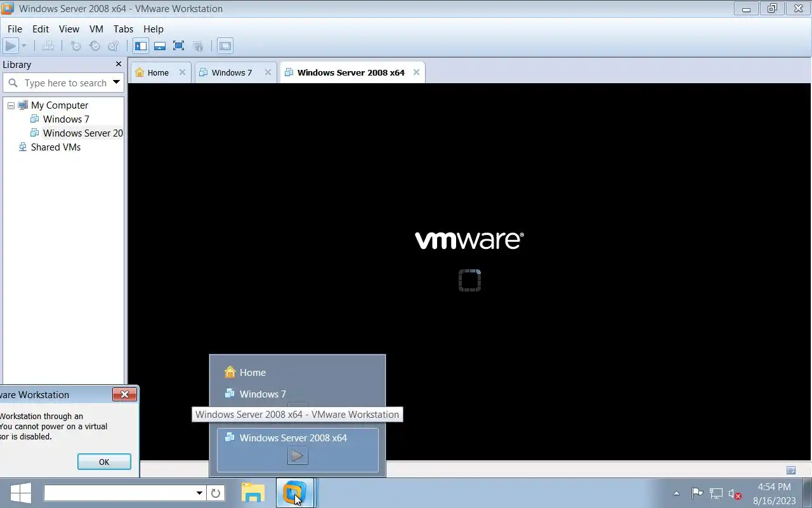The image size is (812, 508).
Task: Click the Power On play toolbar button
Action: (11, 46)
